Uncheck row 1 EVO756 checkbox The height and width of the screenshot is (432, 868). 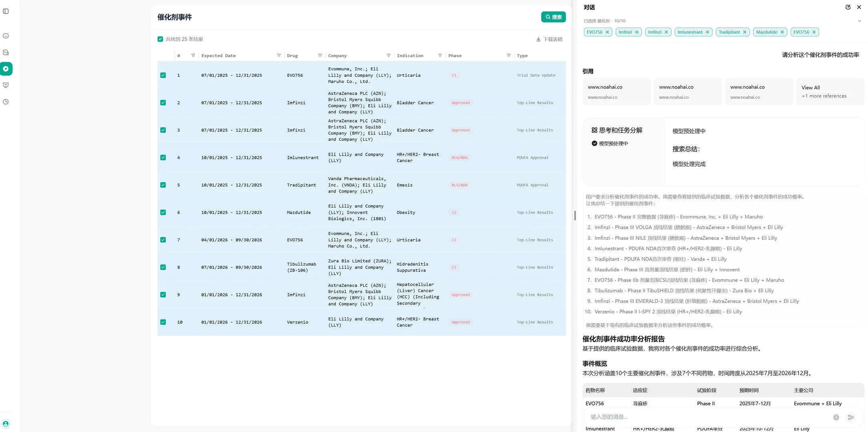click(x=163, y=75)
